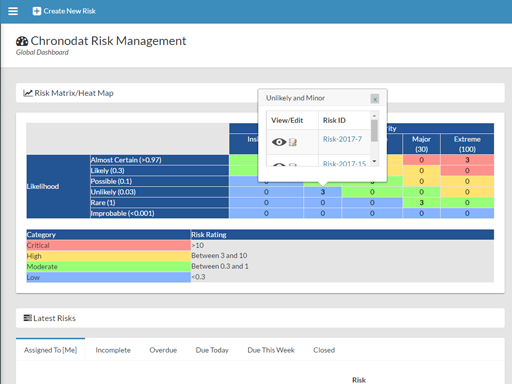Click the Unlikely (0.03) row label
512x384 pixels.
tap(160, 192)
